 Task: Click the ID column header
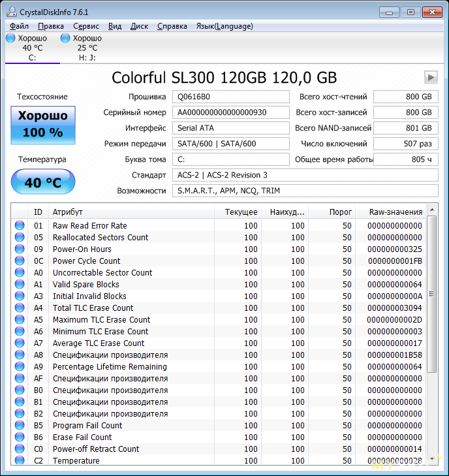coord(38,212)
